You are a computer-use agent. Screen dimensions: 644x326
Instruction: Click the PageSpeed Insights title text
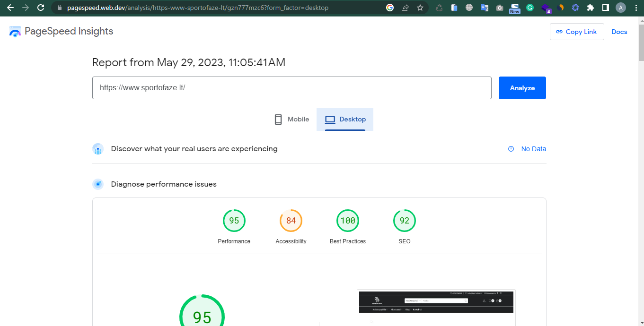(69, 31)
